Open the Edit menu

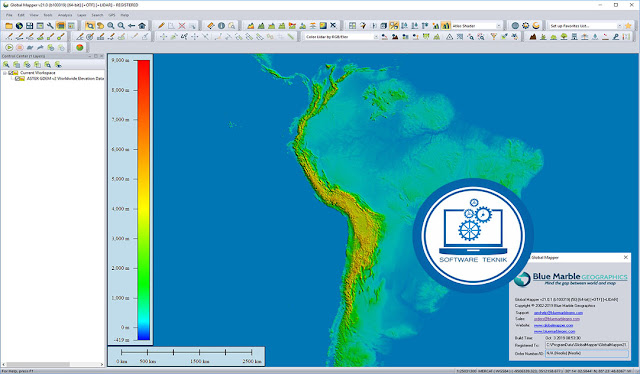click(x=21, y=15)
